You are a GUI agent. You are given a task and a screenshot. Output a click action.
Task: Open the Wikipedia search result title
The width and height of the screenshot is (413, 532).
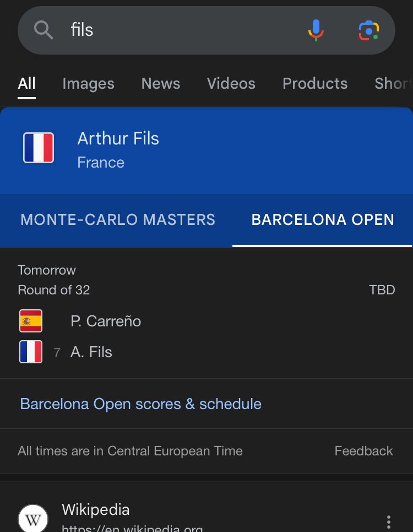pyautogui.click(x=96, y=509)
